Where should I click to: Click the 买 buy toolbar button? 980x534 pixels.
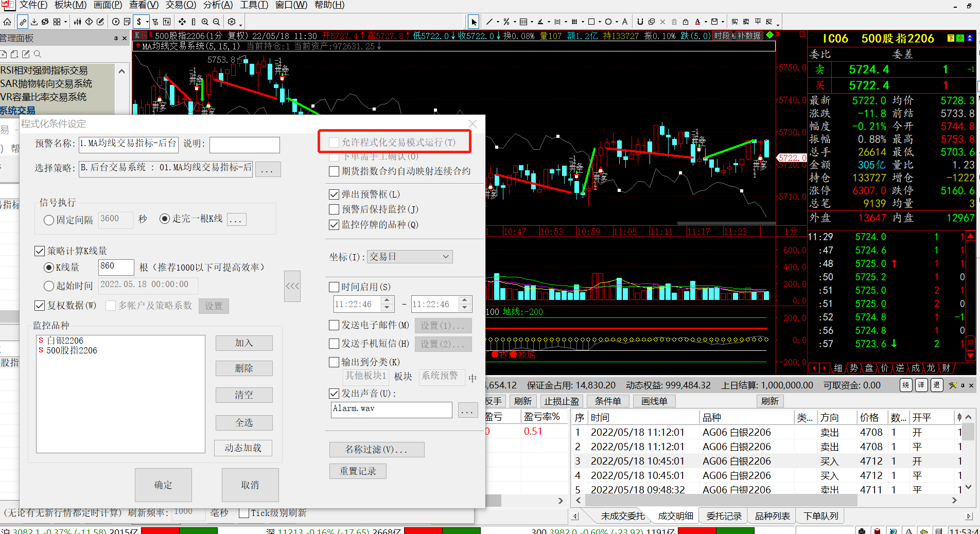click(735, 22)
